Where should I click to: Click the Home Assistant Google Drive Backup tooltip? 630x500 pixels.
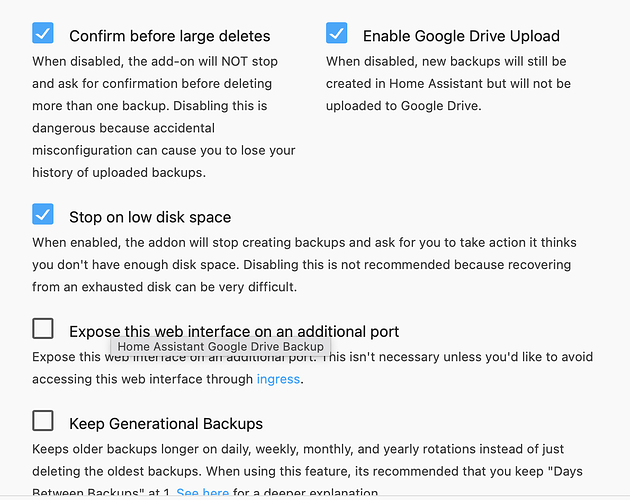(x=221, y=347)
